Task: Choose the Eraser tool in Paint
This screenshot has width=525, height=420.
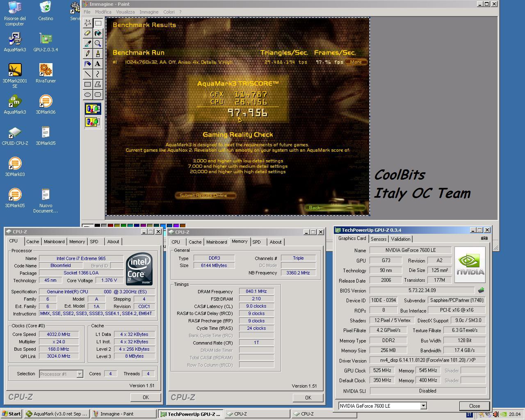Action: point(88,33)
